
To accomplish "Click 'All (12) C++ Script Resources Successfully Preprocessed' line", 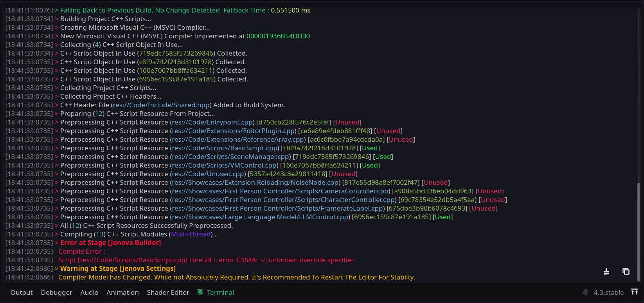I will pyautogui.click(x=147, y=225).
